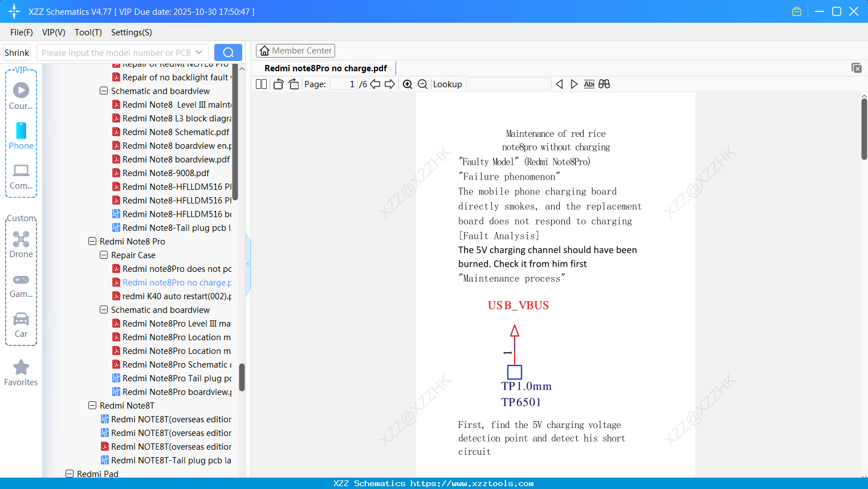Open Redmi Note8Pro Level III maintenance file
This screenshot has height=489, width=868.
(171, 323)
